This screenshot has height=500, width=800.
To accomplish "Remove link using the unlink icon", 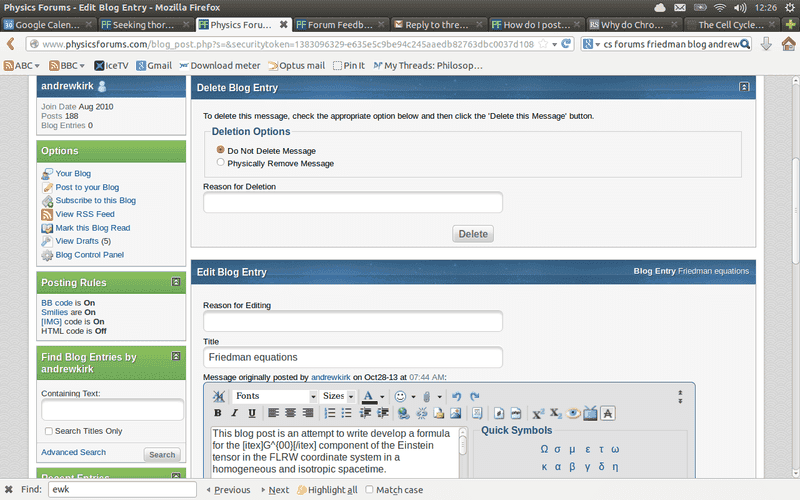I will [421, 413].
